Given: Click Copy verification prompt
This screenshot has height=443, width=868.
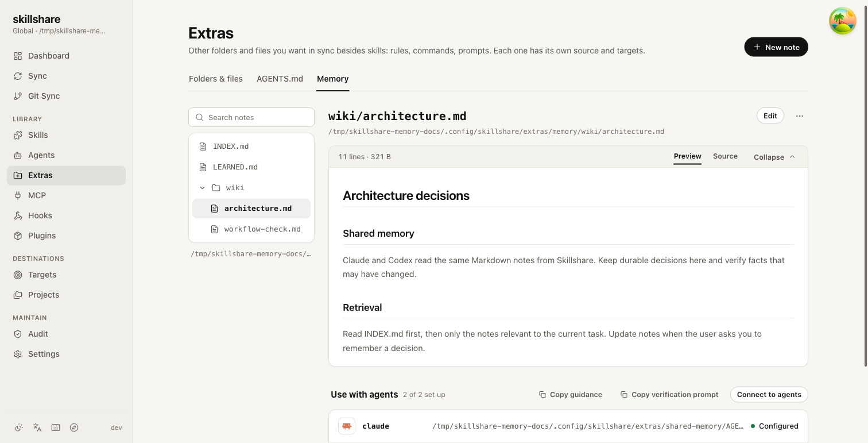Looking at the screenshot, I should tap(669, 395).
